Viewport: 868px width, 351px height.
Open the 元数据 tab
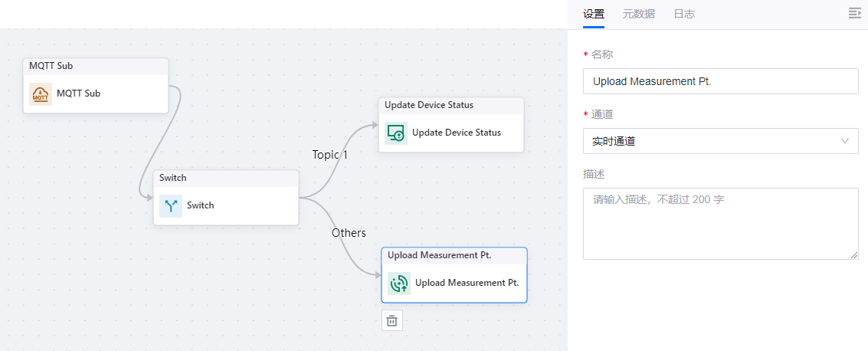[639, 14]
